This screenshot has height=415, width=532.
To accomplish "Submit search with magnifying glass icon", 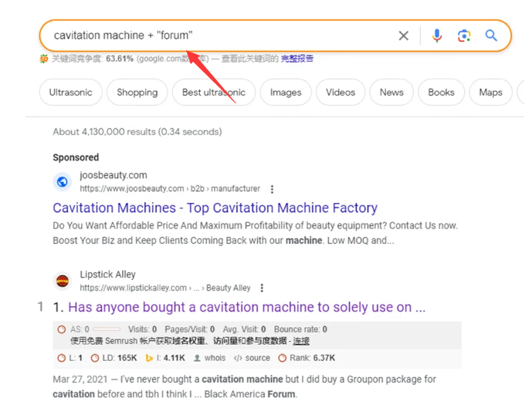I will point(491,35).
